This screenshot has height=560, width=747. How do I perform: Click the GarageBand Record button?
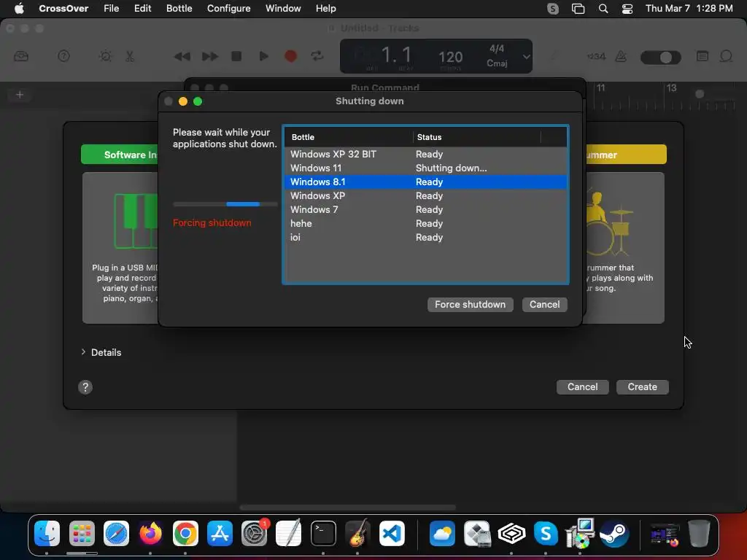(290, 56)
